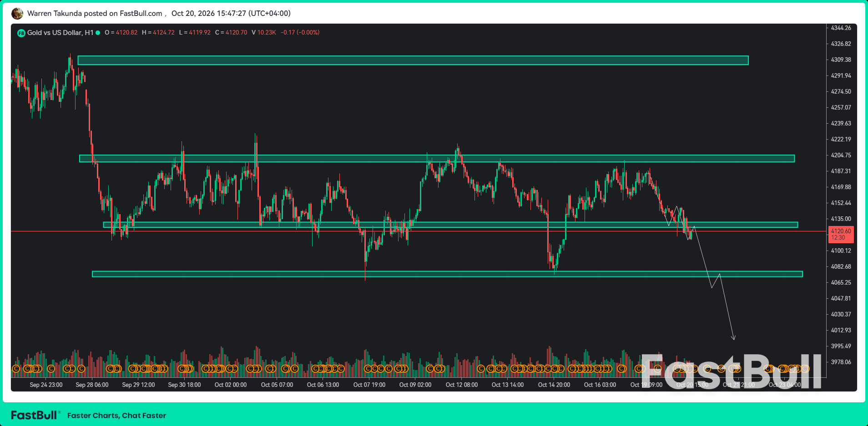Screen dimensions: 868x426
Task: Click the Gold vs US Dollar, H1 chart title
Action: pyautogui.click(x=60, y=33)
